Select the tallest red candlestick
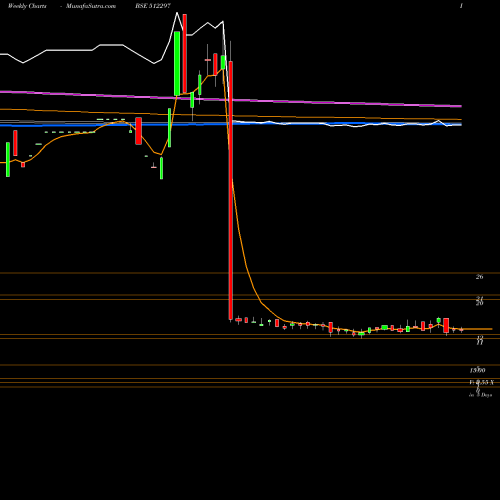 (231, 190)
